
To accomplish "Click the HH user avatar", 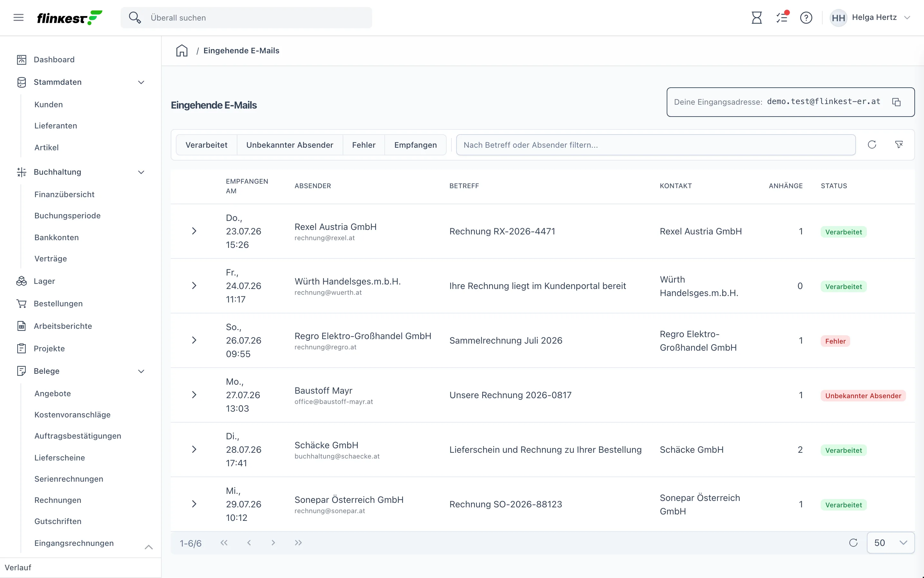I will point(838,18).
